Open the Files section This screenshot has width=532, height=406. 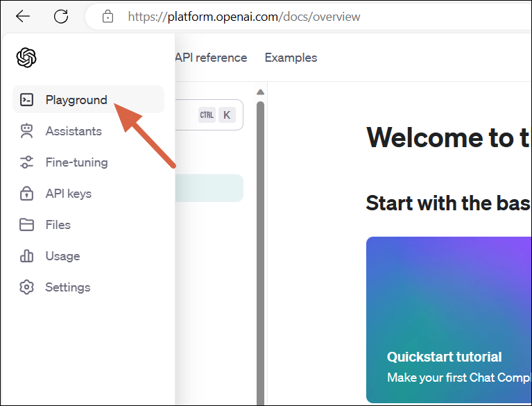[88, 225]
